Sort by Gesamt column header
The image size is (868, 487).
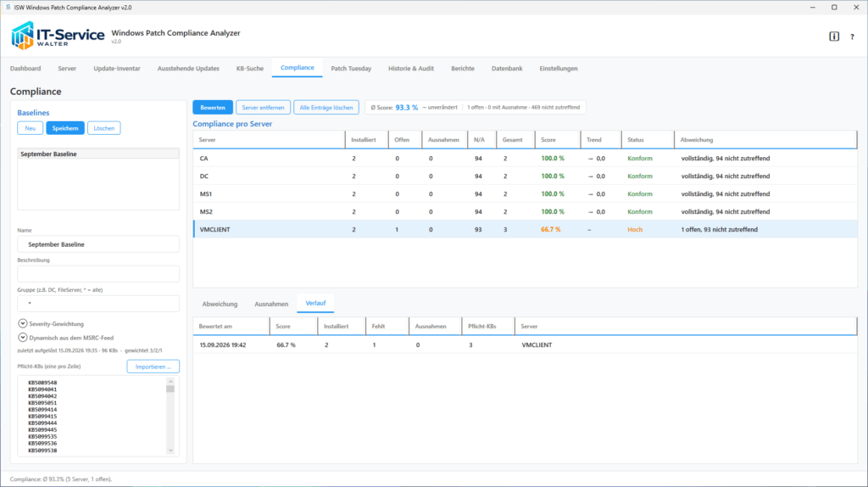[x=515, y=140]
